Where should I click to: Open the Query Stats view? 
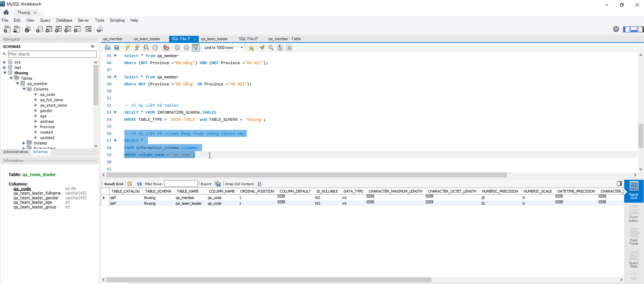pyautogui.click(x=634, y=259)
